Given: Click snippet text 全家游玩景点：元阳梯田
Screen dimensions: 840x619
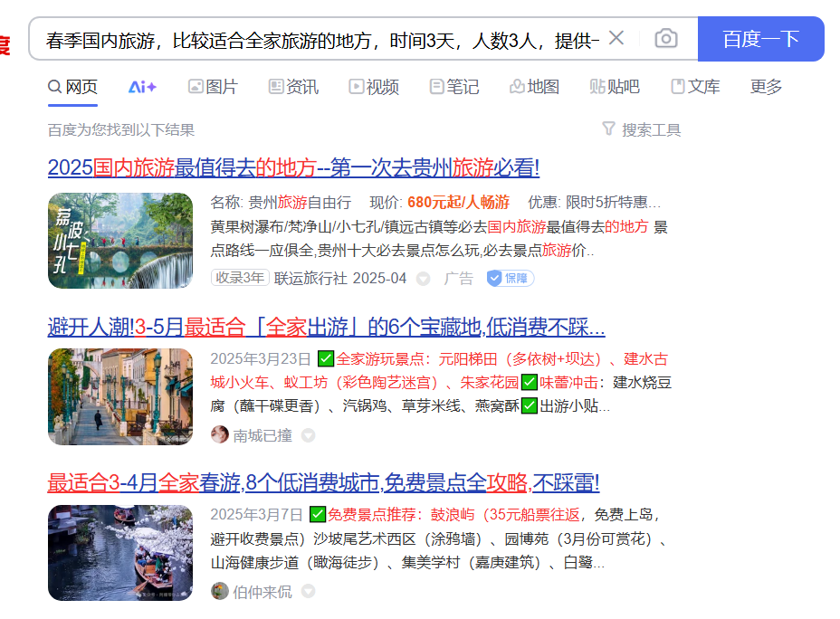Looking at the screenshot, I should [416, 358].
